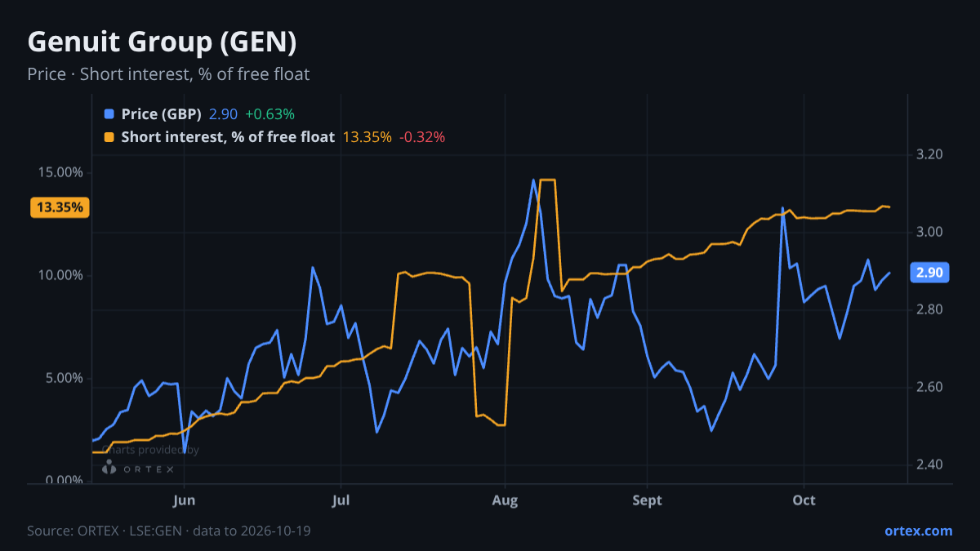Toggle the Price (GBP) legend entry
Viewport: 980px width, 551px height.
pos(161,114)
